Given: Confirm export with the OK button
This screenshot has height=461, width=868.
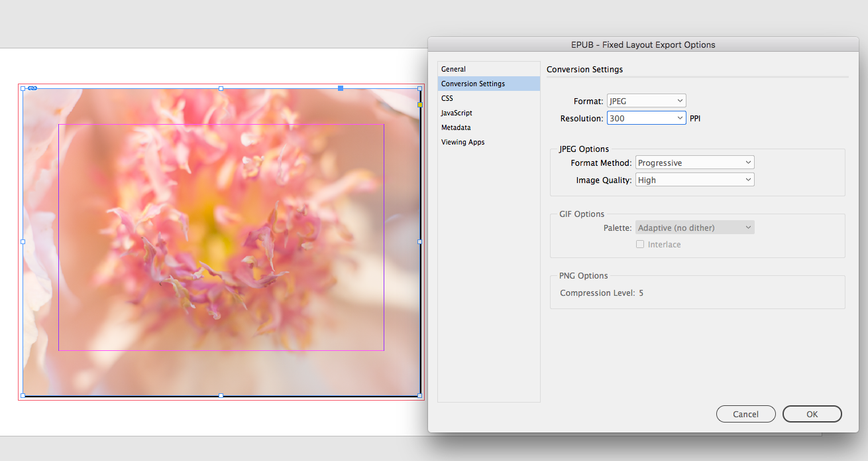Looking at the screenshot, I should [x=812, y=414].
